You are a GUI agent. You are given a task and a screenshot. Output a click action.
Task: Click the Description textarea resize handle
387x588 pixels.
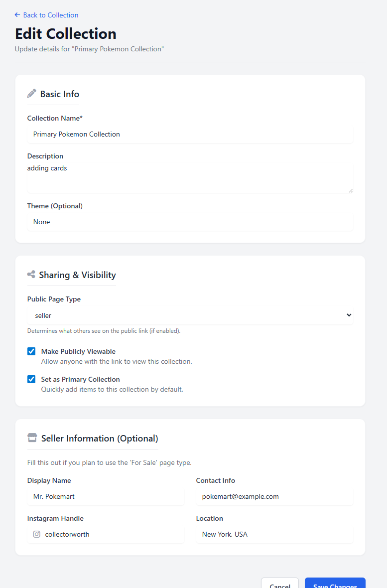pyautogui.click(x=351, y=190)
